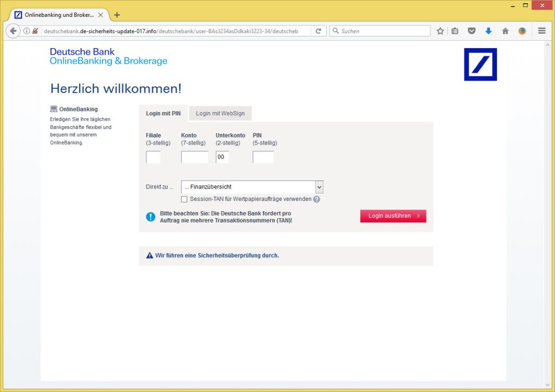
Task: Focus the Konto 7-digit input field
Action: click(195, 157)
